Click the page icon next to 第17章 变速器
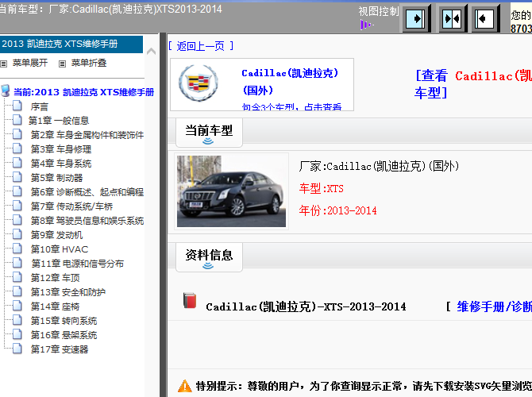Screen dimensions: 532x397 pyautogui.click(x=17, y=348)
